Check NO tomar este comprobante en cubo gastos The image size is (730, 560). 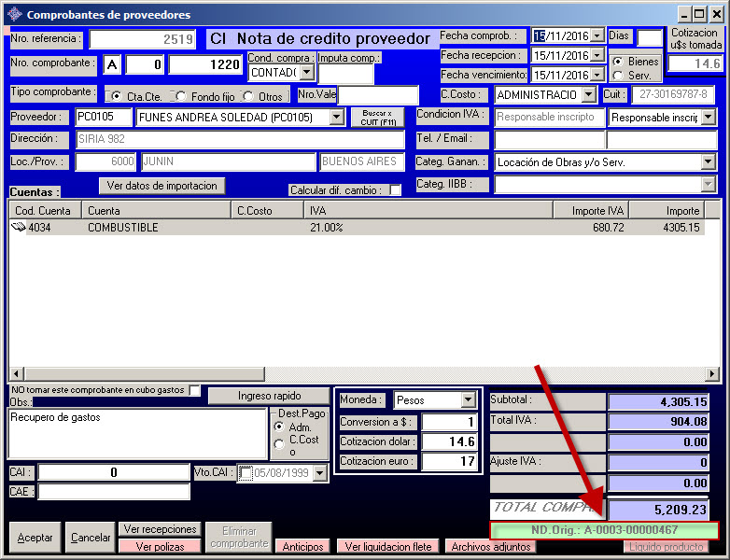tap(194, 390)
